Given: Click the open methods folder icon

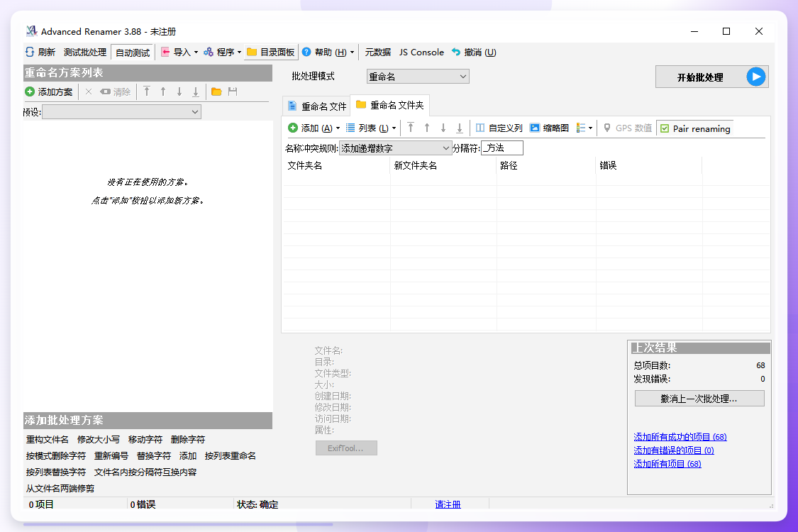Looking at the screenshot, I should tap(216, 92).
